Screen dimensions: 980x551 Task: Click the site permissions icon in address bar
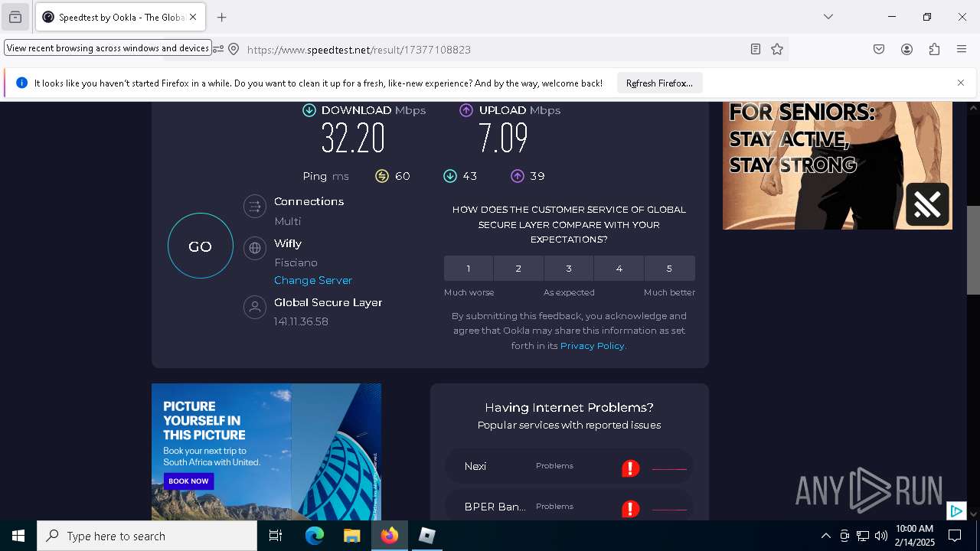click(x=218, y=50)
